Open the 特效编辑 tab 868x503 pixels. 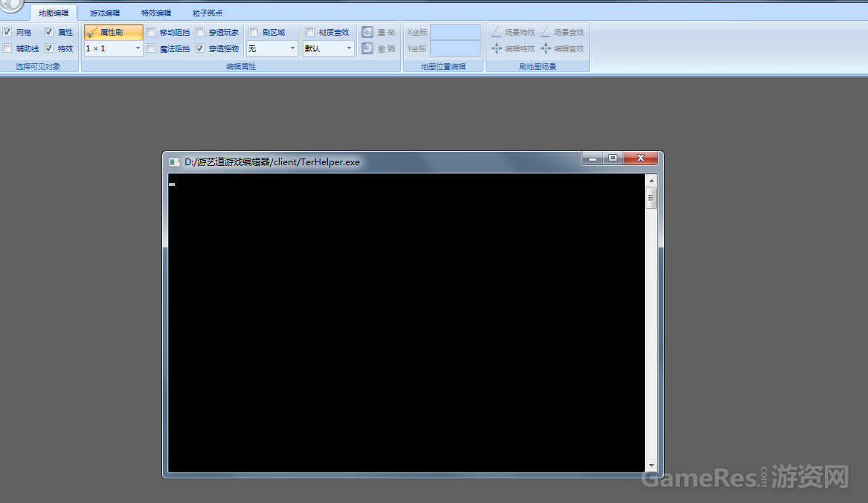(156, 13)
